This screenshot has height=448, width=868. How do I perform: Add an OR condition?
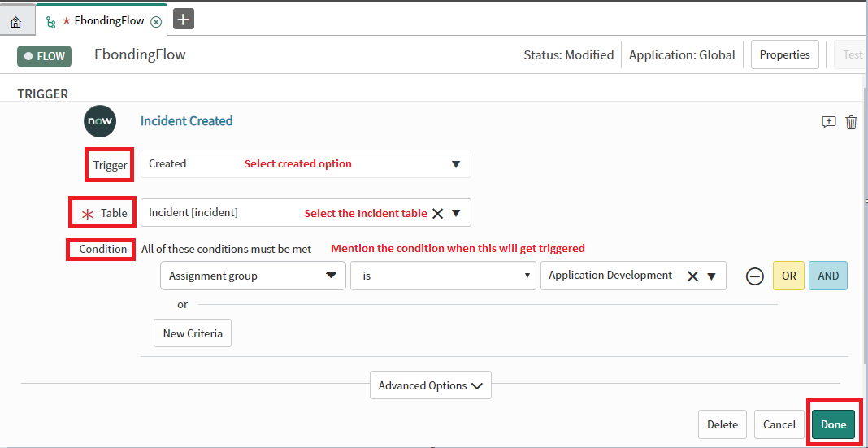(x=789, y=276)
